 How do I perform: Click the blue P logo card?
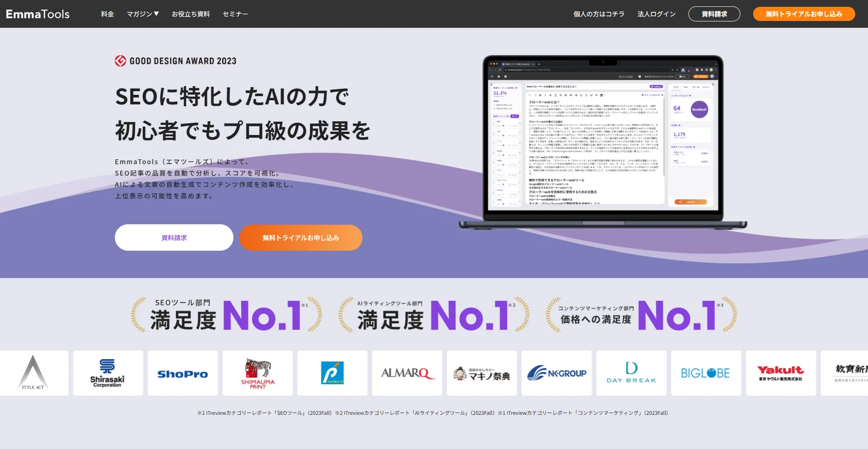pos(332,373)
